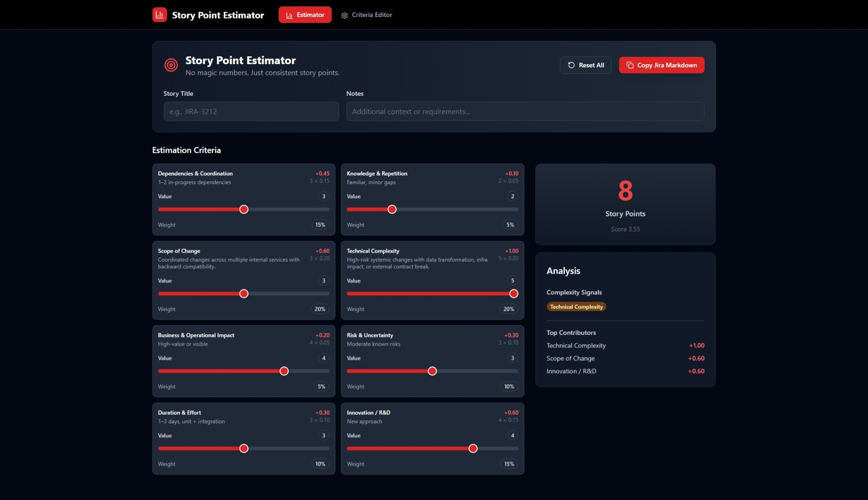
Task: Adjust the Risk & Uncertainty slider
Action: pyautogui.click(x=432, y=371)
